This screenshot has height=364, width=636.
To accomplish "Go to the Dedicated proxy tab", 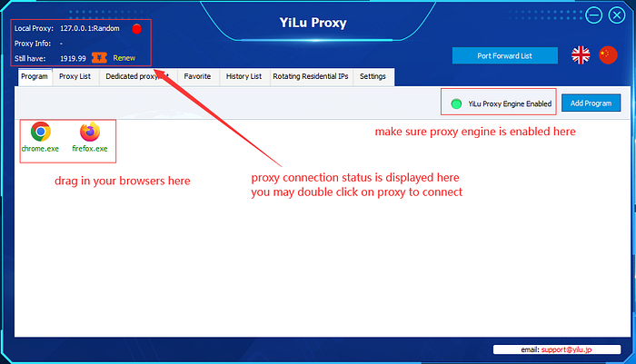I will 137,76.
